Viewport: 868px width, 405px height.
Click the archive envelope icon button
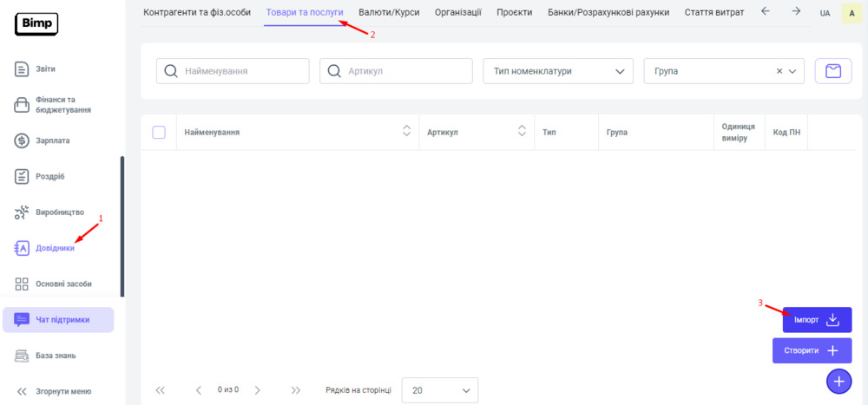tap(833, 71)
